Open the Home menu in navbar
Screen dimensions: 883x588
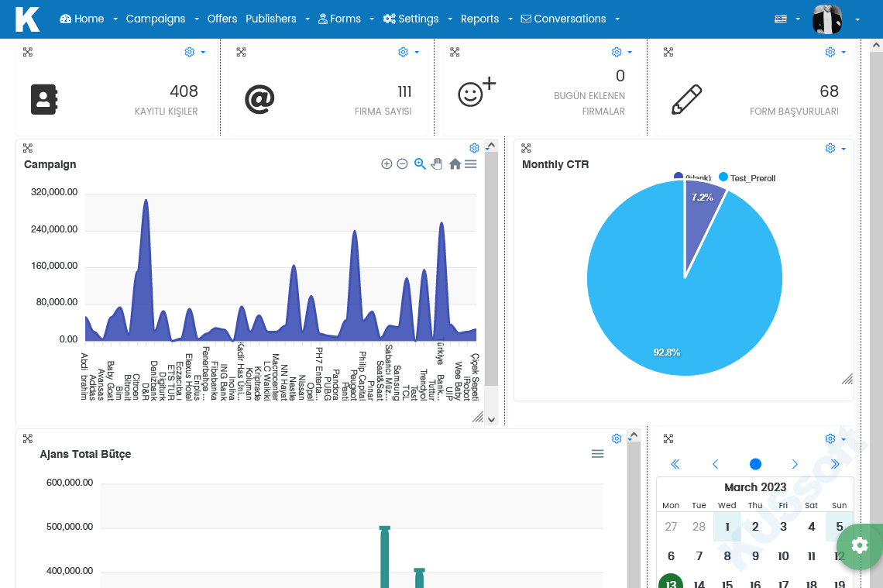point(88,19)
